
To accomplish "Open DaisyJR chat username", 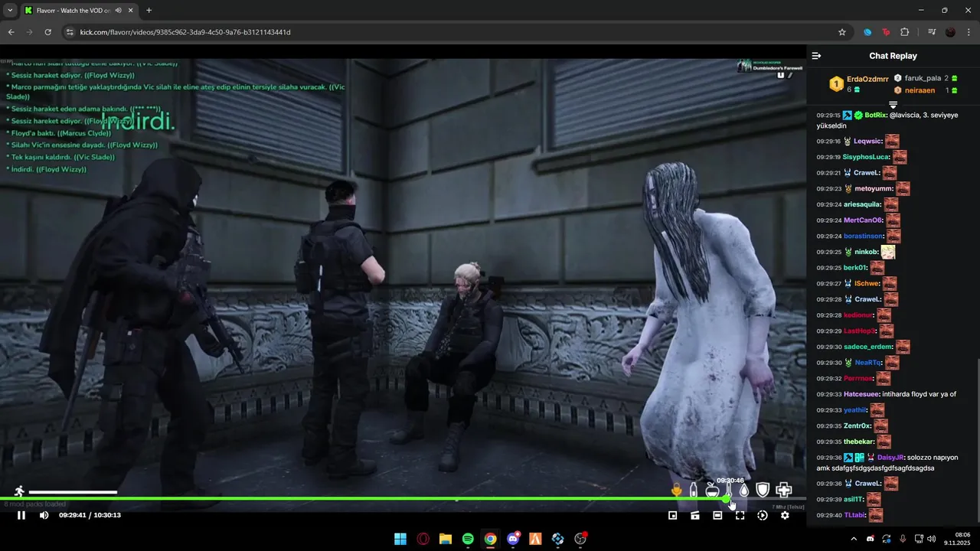I will point(890,457).
